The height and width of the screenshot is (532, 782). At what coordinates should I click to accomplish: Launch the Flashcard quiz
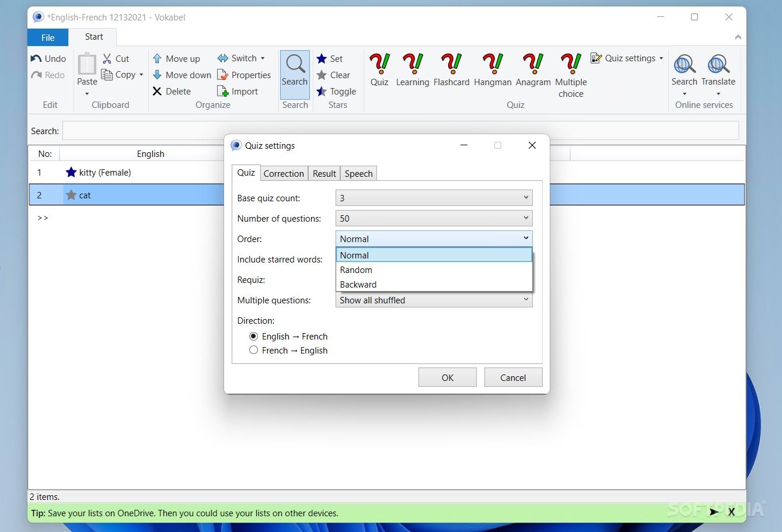tap(451, 70)
